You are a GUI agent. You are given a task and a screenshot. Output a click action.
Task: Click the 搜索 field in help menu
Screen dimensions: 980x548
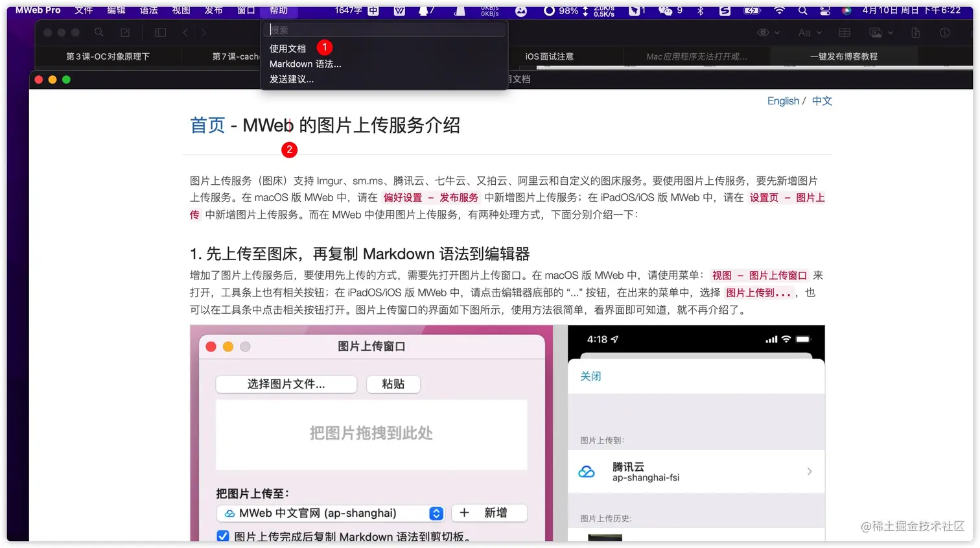[386, 30]
